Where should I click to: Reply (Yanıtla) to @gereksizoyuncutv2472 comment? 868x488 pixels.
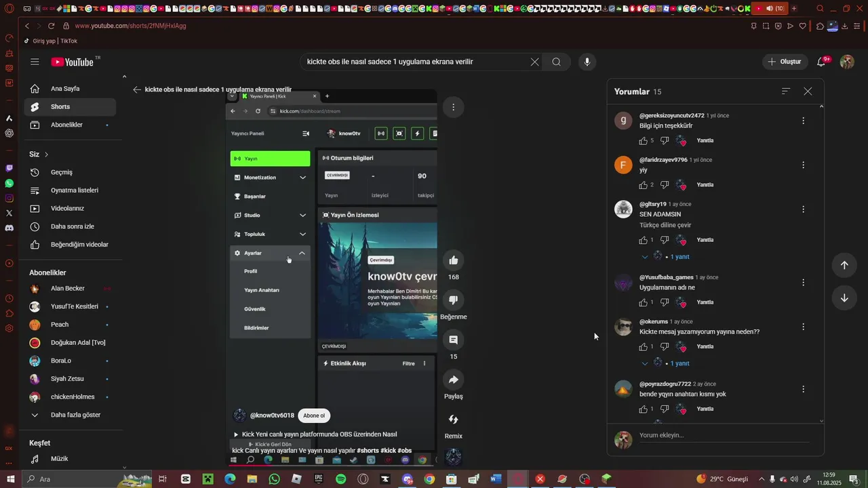pos(705,141)
